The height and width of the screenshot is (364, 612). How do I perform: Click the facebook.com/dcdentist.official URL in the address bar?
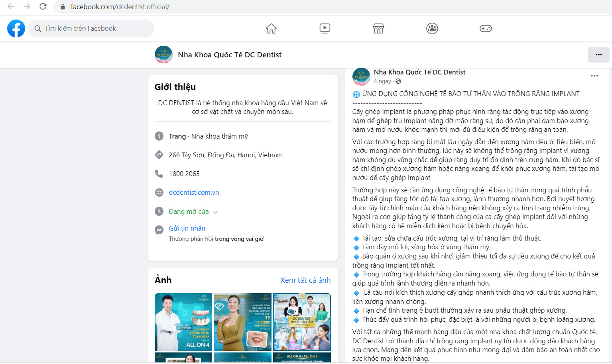[x=120, y=7]
